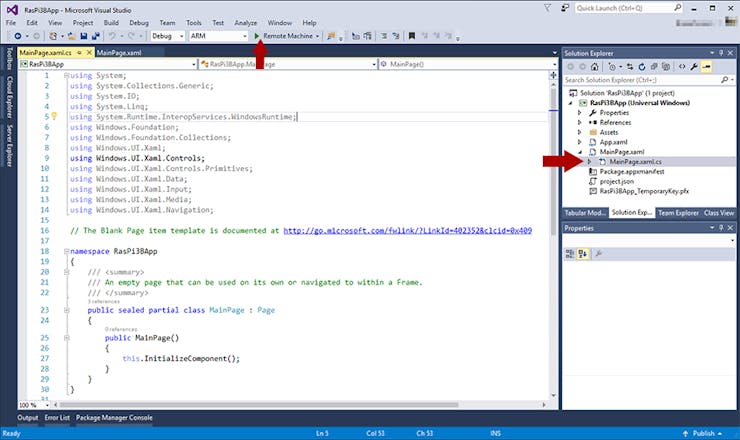Toggle the highlighted Preview Selected Items button
The height and width of the screenshot is (440, 740).
click(x=706, y=67)
